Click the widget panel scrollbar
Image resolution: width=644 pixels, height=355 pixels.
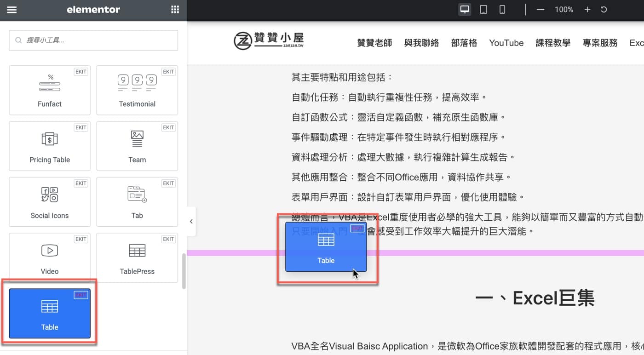pyautogui.click(x=184, y=271)
